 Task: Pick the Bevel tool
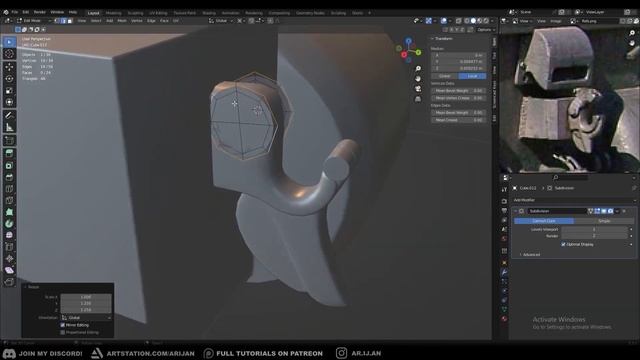(x=9, y=177)
